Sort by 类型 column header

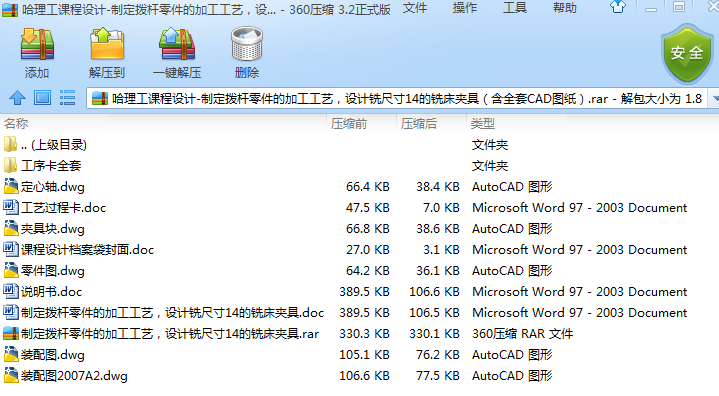482,124
